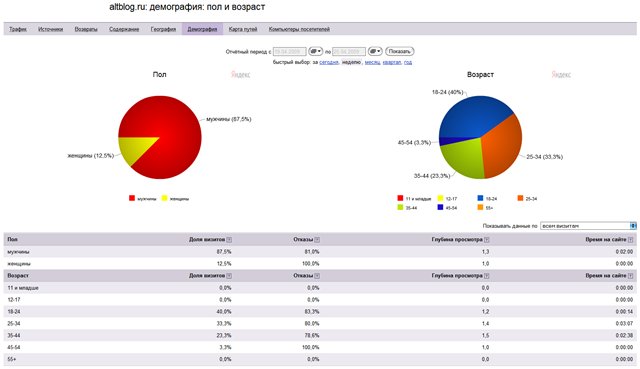Click help icon by Отказы in Возраст header
Screen dimensions: 640x369
pyautogui.click(x=317, y=276)
